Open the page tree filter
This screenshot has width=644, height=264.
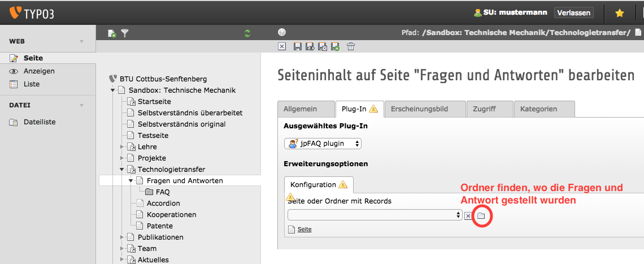[x=125, y=34]
